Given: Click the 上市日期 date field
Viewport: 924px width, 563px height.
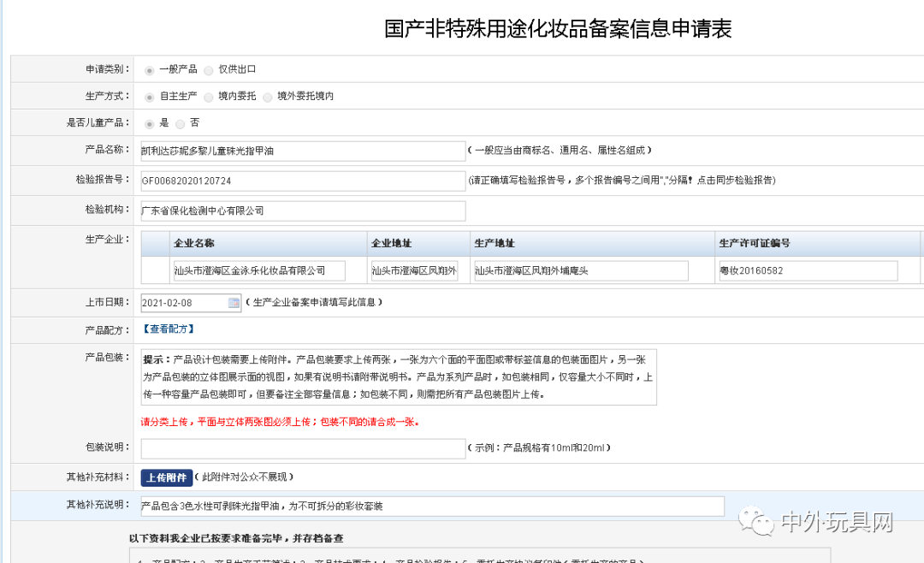Looking at the screenshot, I should pos(183,303).
